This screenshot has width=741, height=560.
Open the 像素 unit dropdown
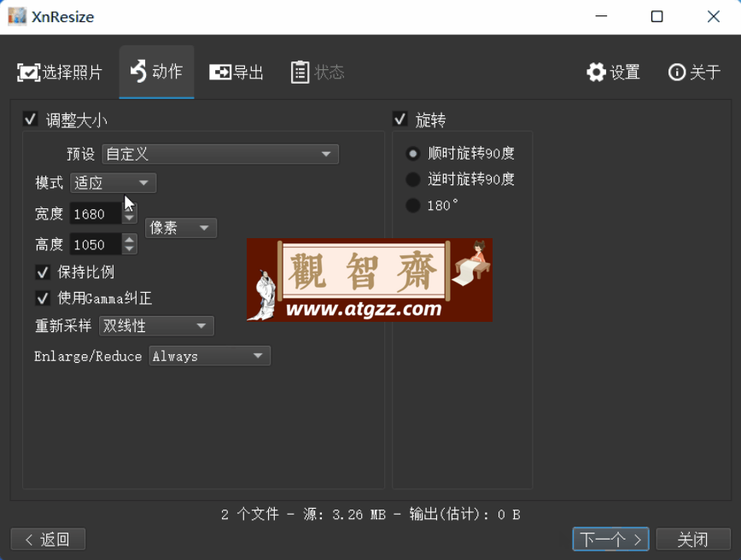[181, 228]
